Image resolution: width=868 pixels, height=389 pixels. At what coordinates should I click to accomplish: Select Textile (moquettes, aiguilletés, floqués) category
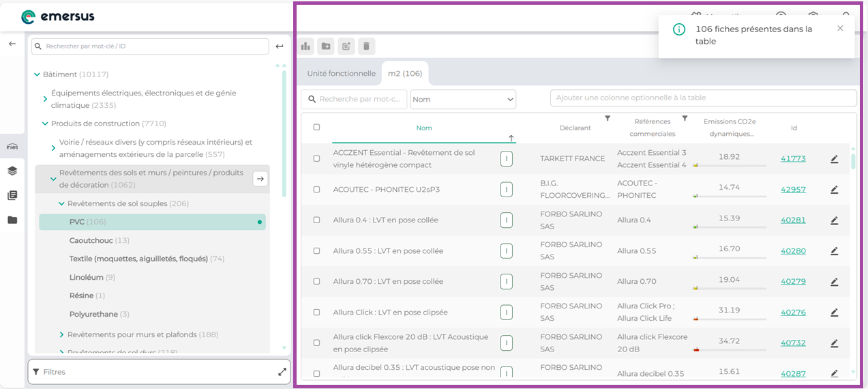tap(147, 259)
